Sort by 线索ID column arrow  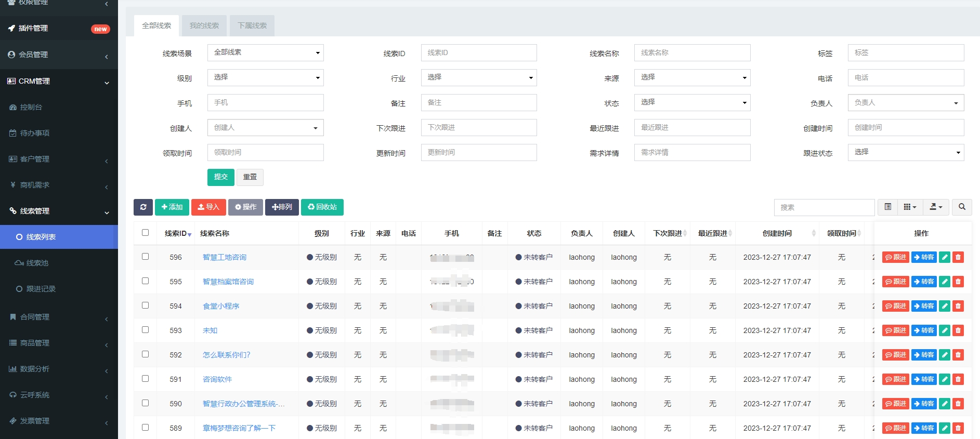pyautogui.click(x=189, y=235)
